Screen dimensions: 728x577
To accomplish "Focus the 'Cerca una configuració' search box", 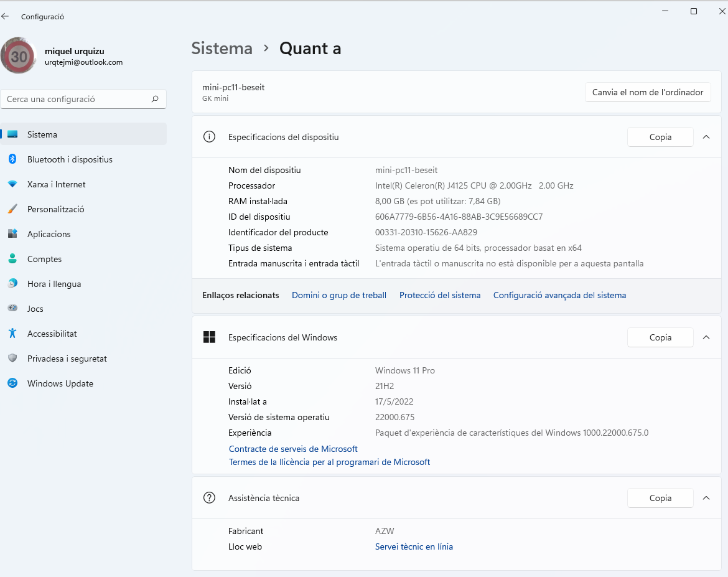I will pyautogui.click(x=83, y=99).
